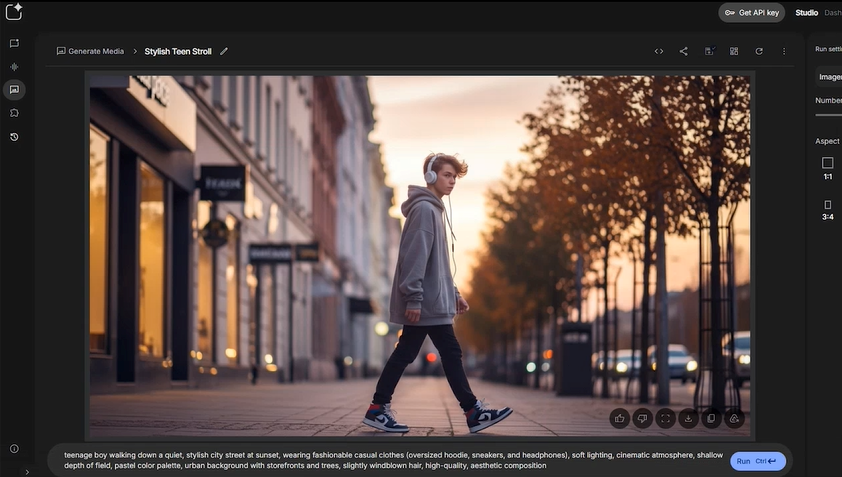Download the generated image
Viewport: 842px width, 477px height.
point(688,418)
